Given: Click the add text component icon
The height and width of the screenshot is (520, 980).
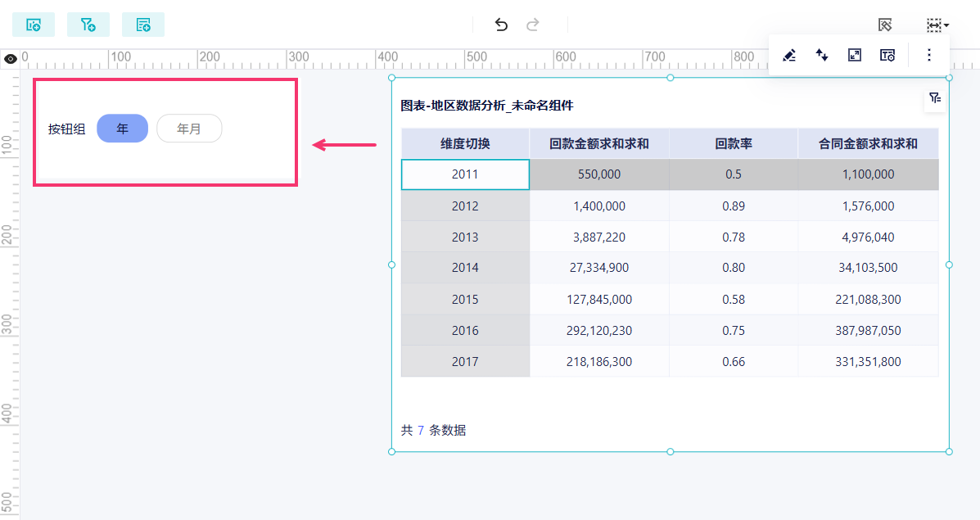Looking at the screenshot, I should (143, 25).
